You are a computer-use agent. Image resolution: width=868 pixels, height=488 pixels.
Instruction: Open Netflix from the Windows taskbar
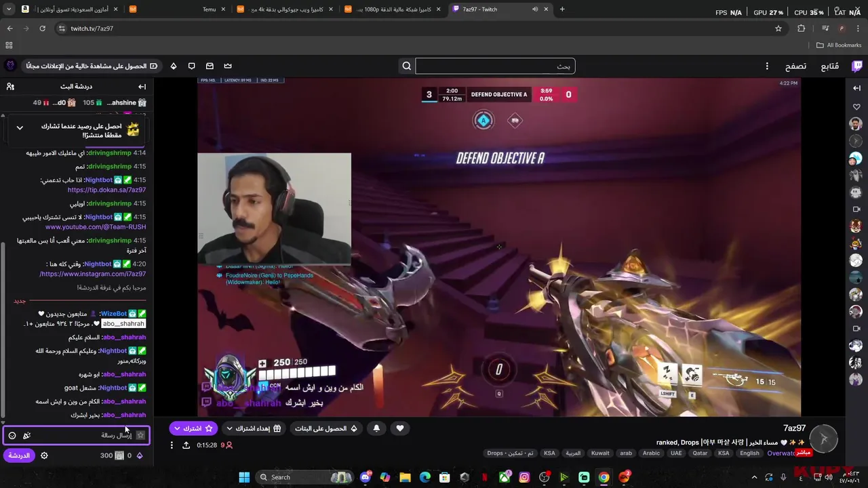pyautogui.click(x=485, y=477)
